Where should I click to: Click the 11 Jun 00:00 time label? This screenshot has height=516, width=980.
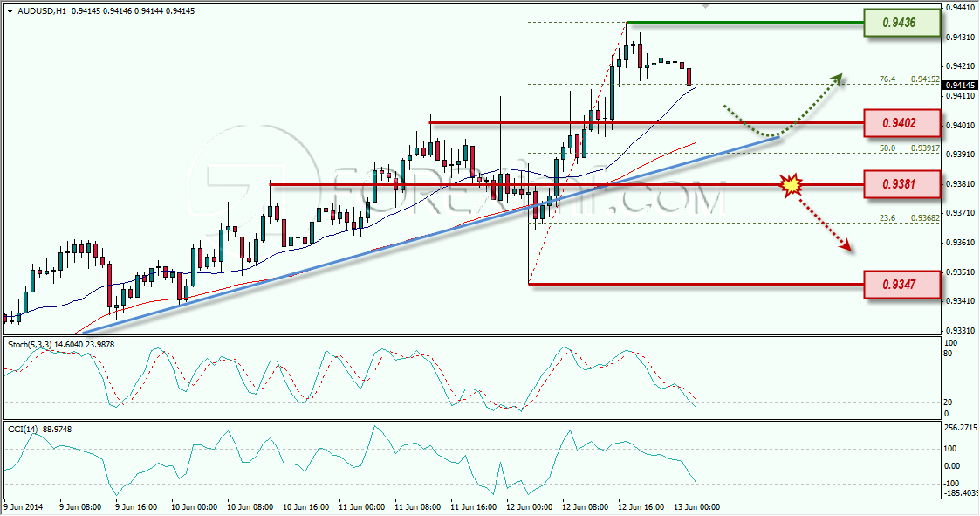[x=362, y=506]
